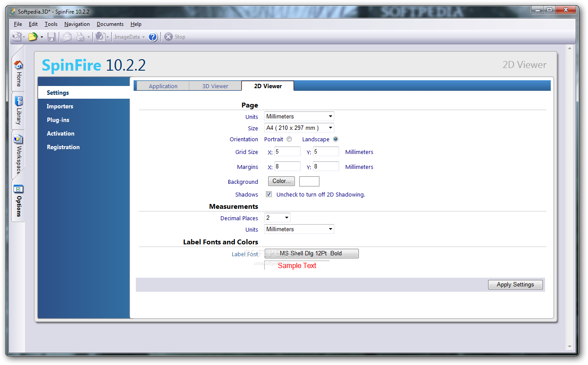Click the Grid Size X input field
588x365 pixels.
[x=287, y=151]
